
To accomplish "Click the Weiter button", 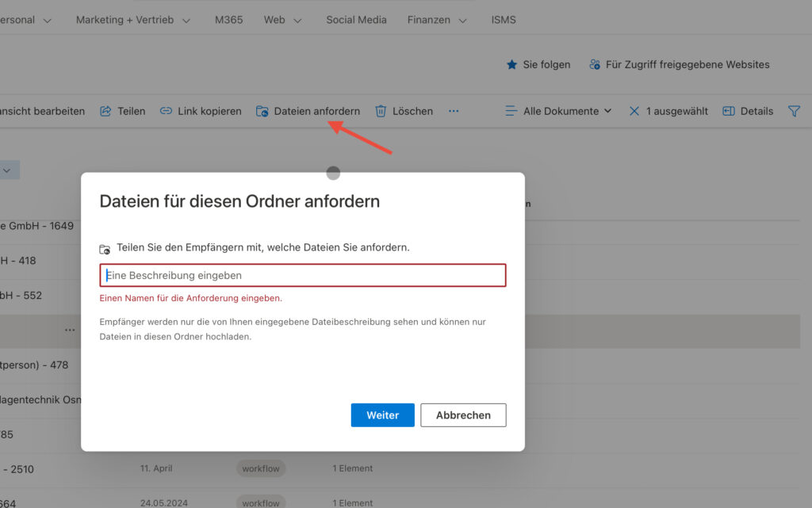I will coord(382,415).
